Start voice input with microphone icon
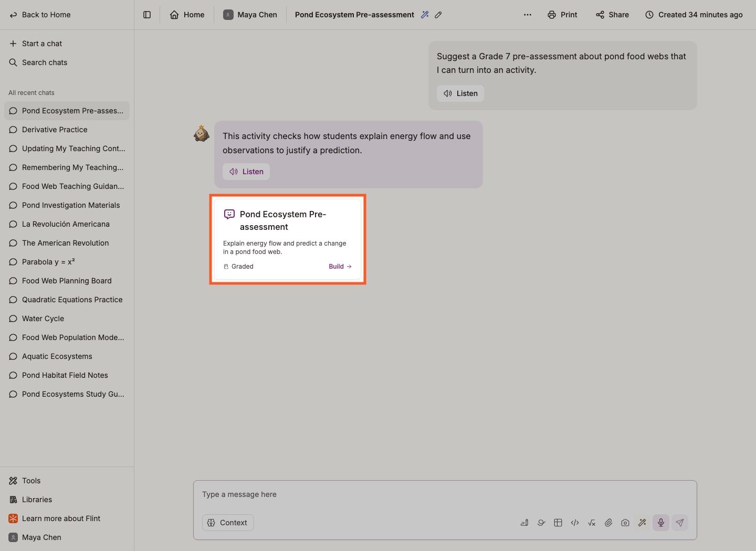This screenshot has width=756, height=551. point(661,523)
